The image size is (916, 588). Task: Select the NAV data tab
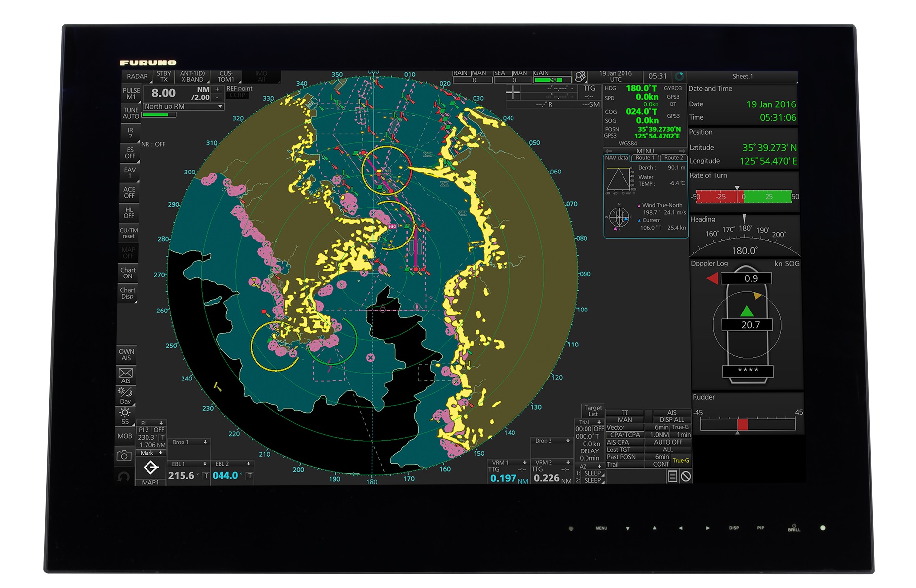click(617, 158)
